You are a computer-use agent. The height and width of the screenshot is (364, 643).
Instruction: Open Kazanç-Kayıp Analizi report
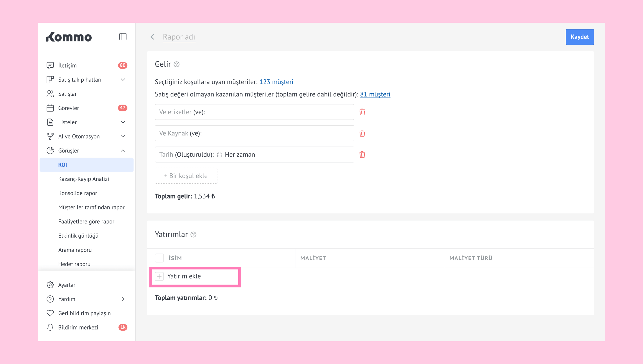83,179
